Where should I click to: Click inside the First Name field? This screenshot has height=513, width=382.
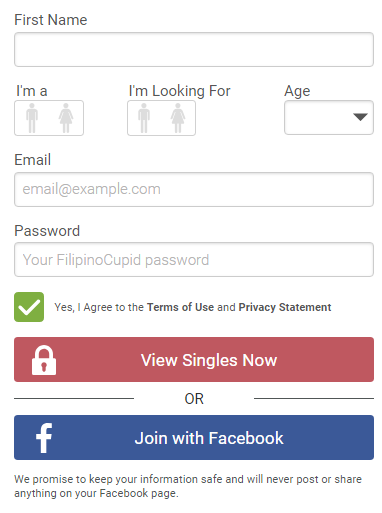coord(194,49)
